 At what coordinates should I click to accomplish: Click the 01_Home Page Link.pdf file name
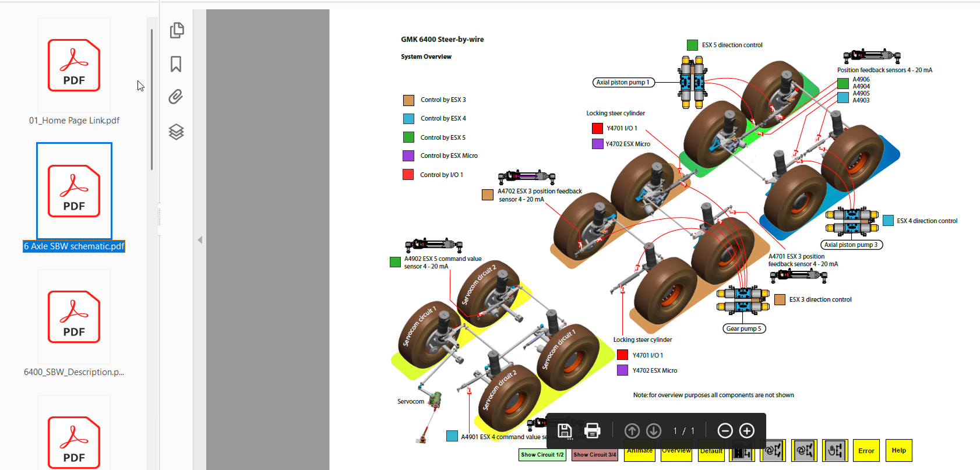pos(74,121)
